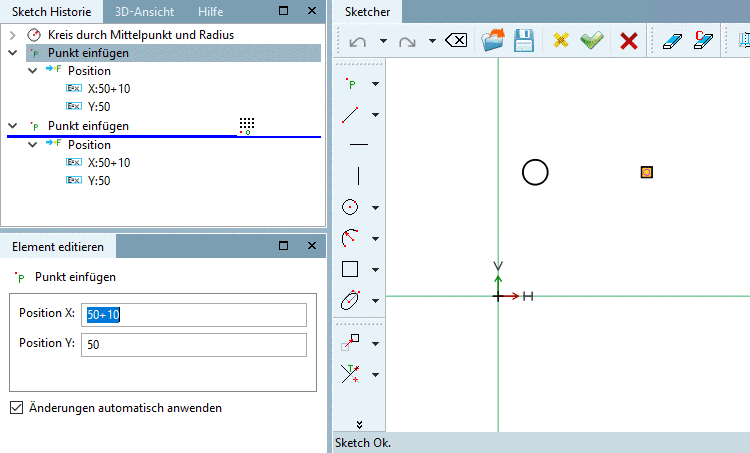Expand more tools double chevron
This screenshot has width=750, height=453.
pos(359,424)
